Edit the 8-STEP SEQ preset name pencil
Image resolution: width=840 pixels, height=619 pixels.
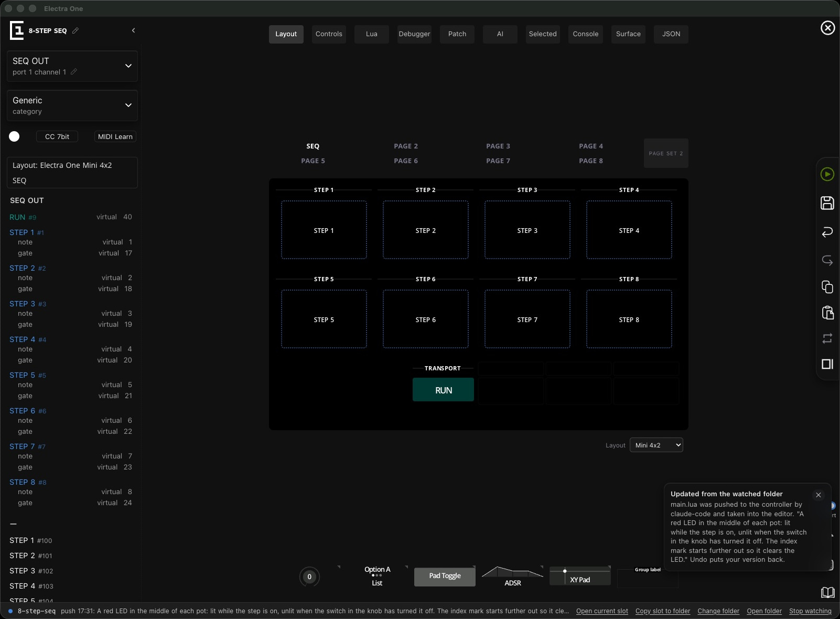(76, 30)
